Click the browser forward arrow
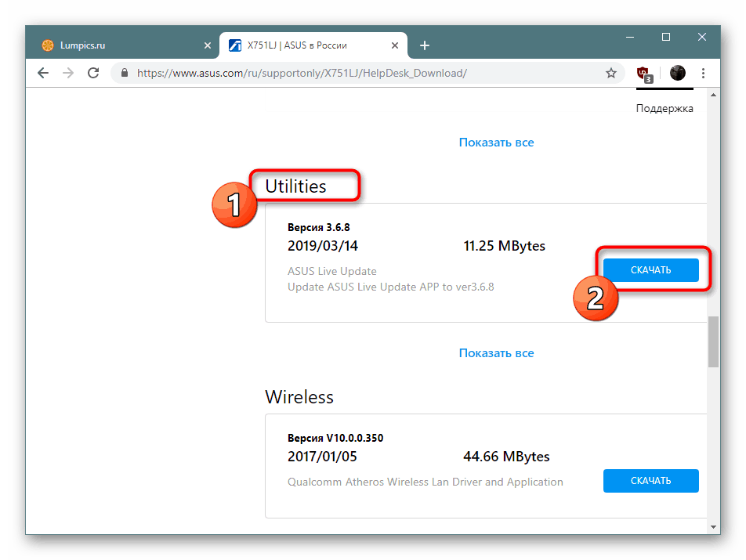Image resolution: width=746 pixels, height=560 pixels. click(x=68, y=73)
